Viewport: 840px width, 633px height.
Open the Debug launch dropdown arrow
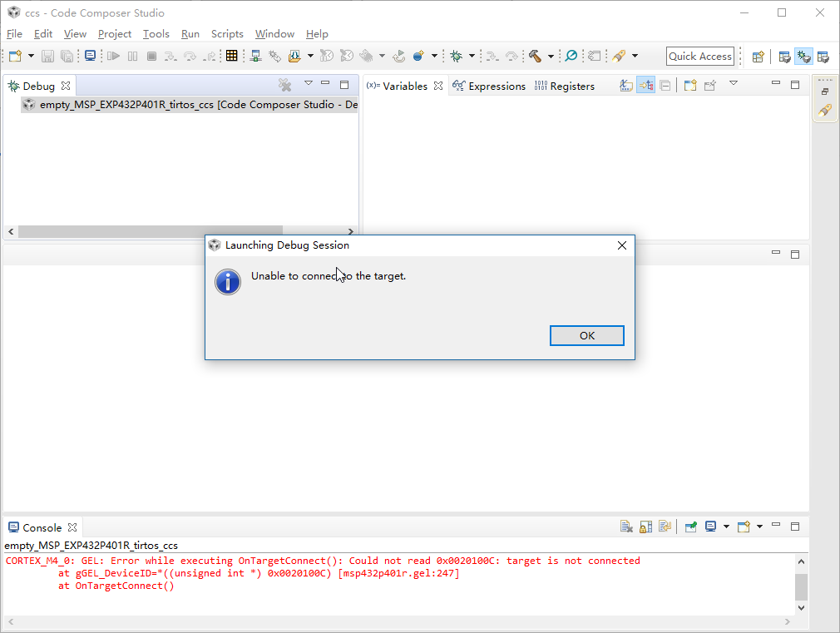coord(472,56)
